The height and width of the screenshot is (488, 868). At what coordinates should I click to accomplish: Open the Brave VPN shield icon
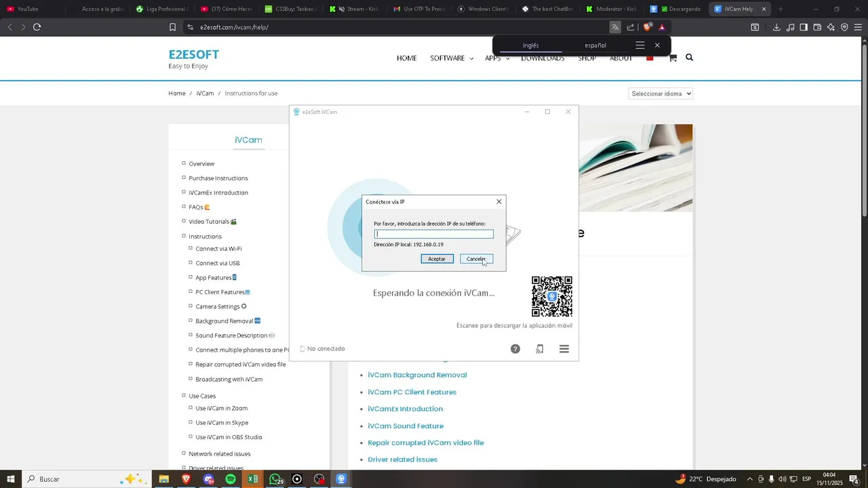(x=844, y=27)
